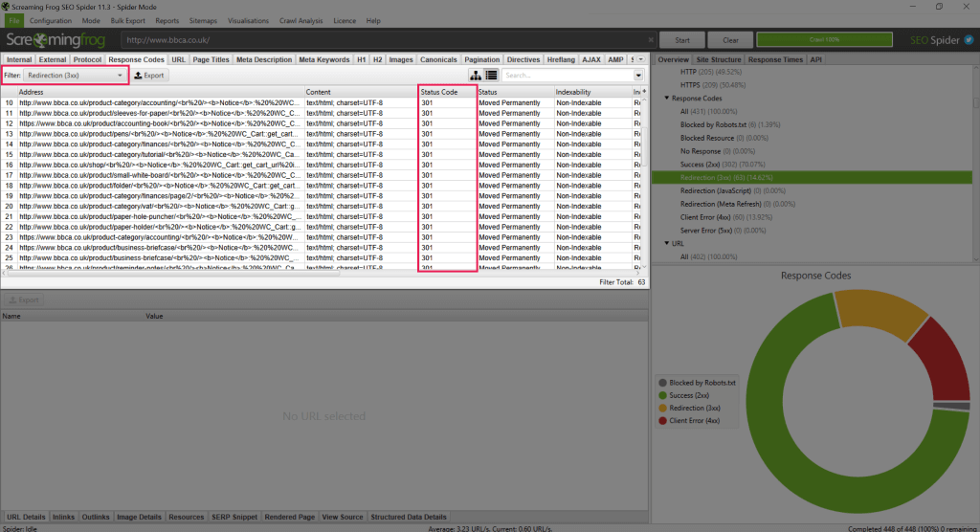Switch to the Hreflang tab
The width and height of the screenshot is (980, 532).
[x=561, y=59]
